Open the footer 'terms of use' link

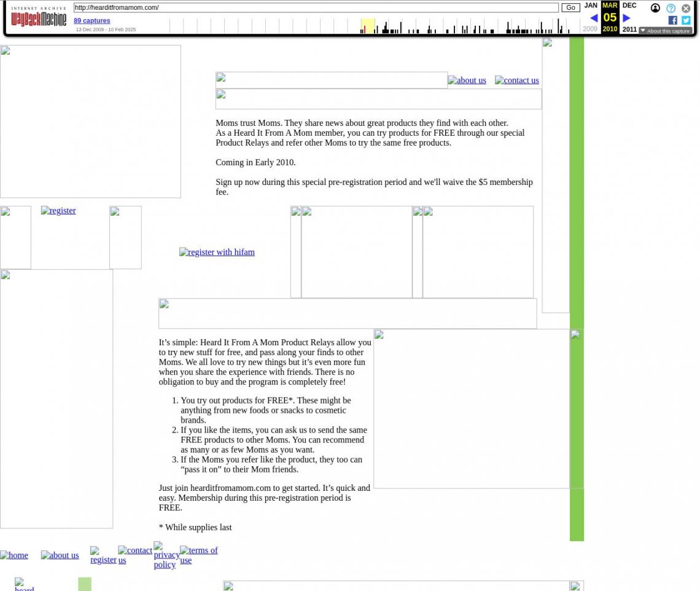[x=199, y=555]
